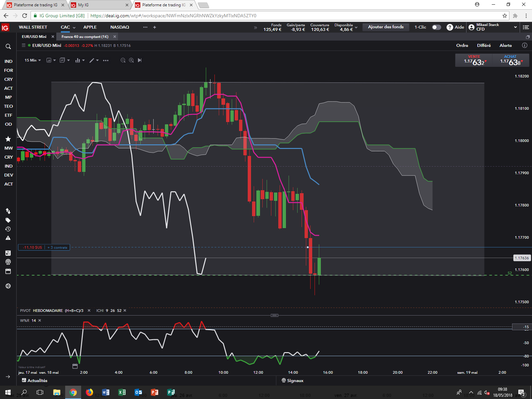Image resolution: width=532 pixels, height=399 pixels.
Task: Jump to the latest candle
Action: click(x=140, y=60)
